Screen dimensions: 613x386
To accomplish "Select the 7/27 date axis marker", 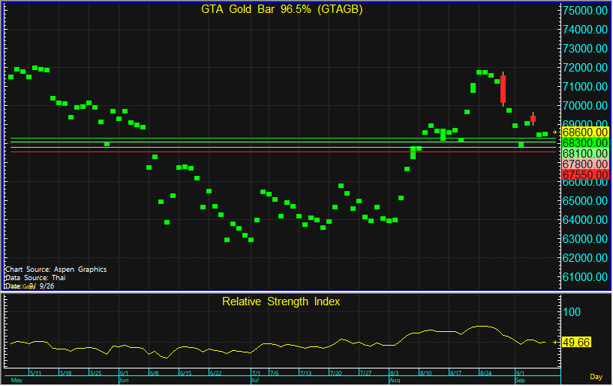I will click(366, 373).
